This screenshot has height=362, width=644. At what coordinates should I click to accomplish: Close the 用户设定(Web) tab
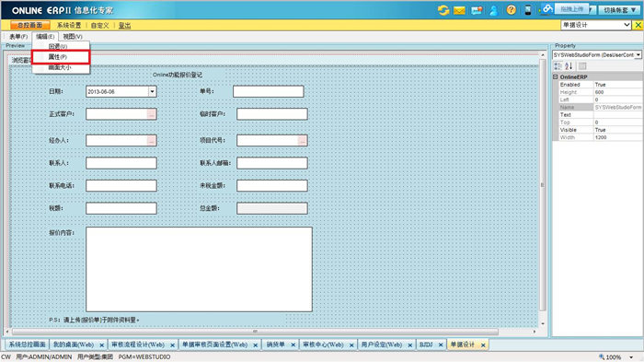click(x=410, y=345)
